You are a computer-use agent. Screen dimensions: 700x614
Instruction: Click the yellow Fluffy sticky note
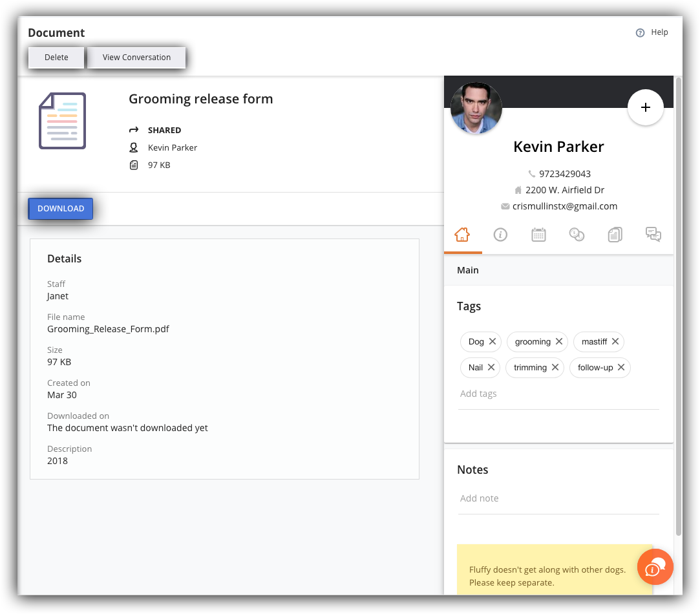point(555,569)
